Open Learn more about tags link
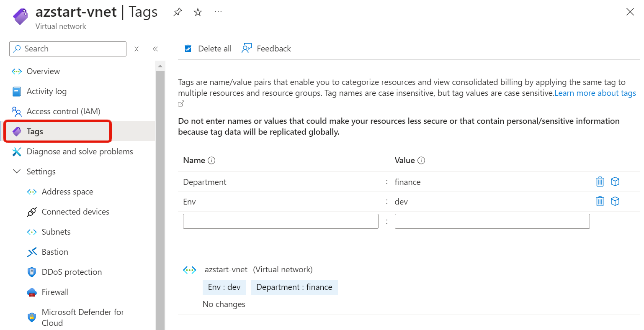The height and width of the screenshot is (330, 644). (595, 93)
